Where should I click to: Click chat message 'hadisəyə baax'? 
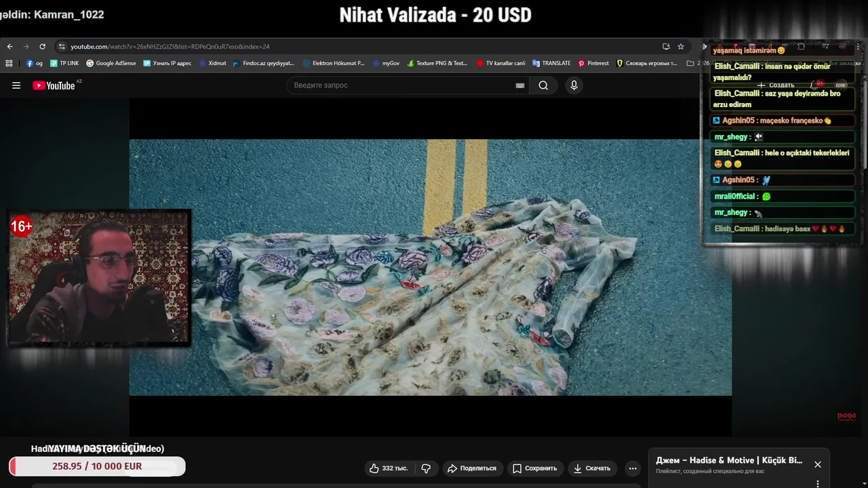[782, 229]
